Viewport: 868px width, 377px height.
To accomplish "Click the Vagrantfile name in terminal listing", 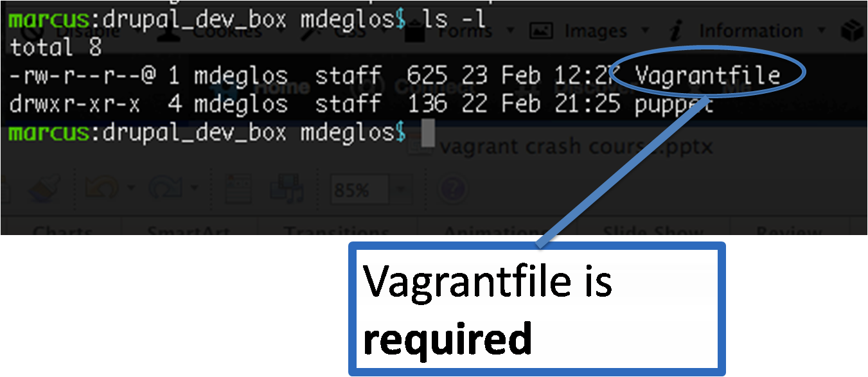I will (x=707, y=76).
